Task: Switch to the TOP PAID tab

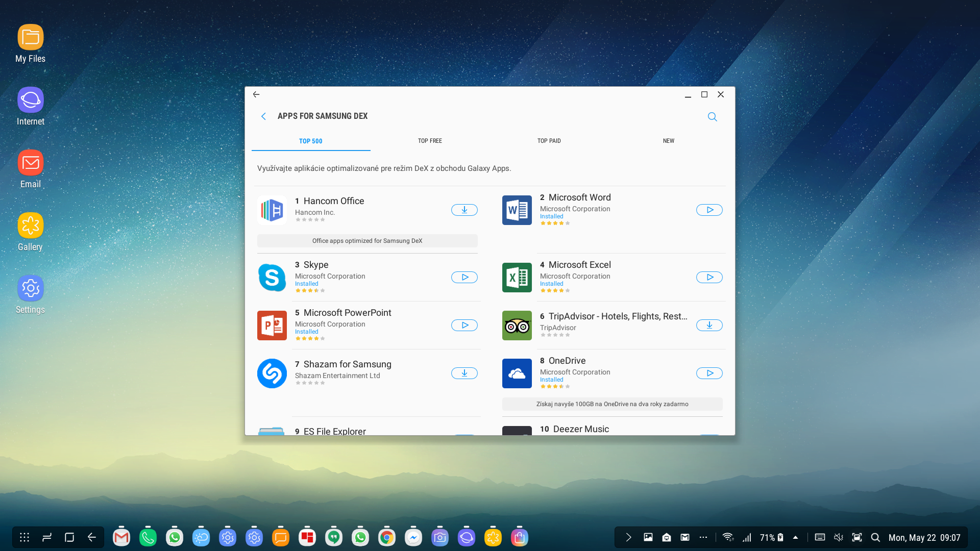Action: [x=549, y=141]
